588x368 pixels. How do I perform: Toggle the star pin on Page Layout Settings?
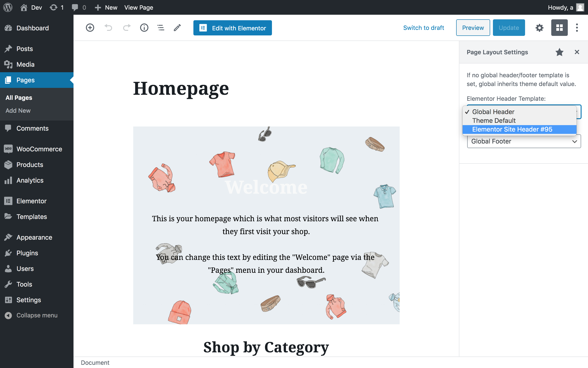(x=559, y=52)
